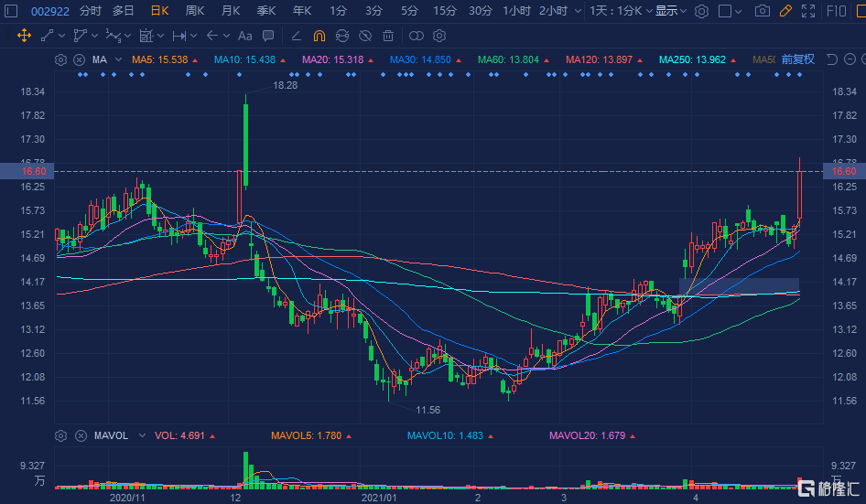The height and width of the screenshot is (504, 866).
Task: Select the 15分 period
Action: point(445,11)
